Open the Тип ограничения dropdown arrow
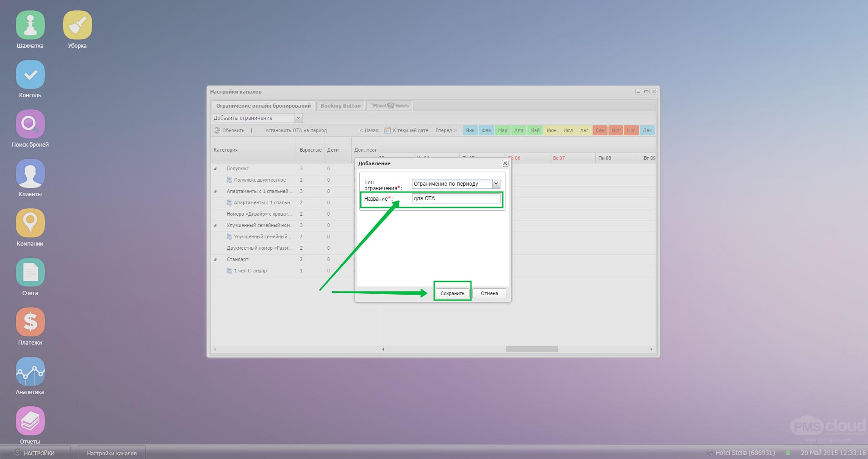868x459 pixels. 496,184
